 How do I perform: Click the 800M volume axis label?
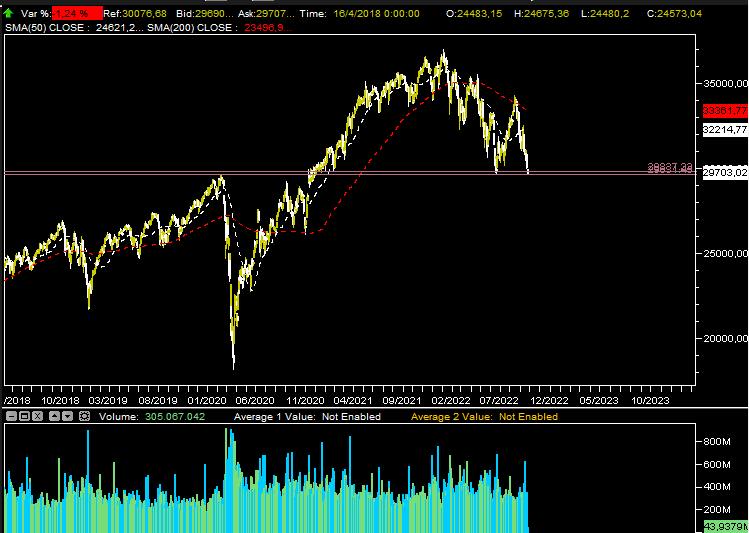pos(717,442)
